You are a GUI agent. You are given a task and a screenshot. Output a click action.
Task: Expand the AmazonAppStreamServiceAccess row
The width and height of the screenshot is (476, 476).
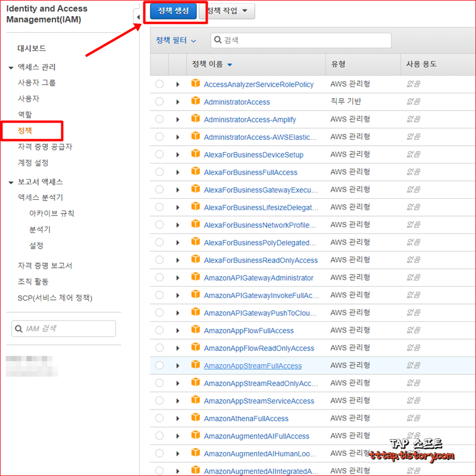tap(177, 401)
